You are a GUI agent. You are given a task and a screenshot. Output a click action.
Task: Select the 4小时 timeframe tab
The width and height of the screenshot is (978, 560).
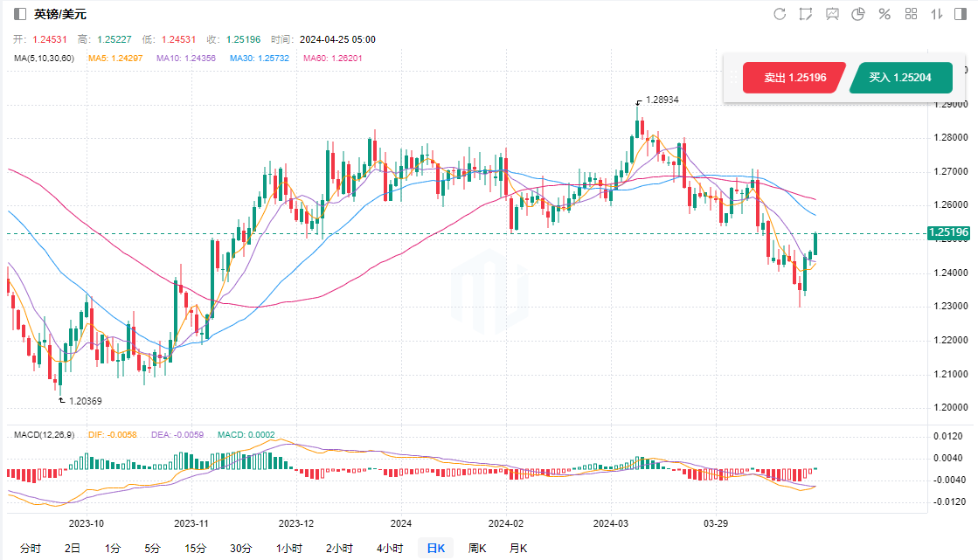[x=389, y=549]
